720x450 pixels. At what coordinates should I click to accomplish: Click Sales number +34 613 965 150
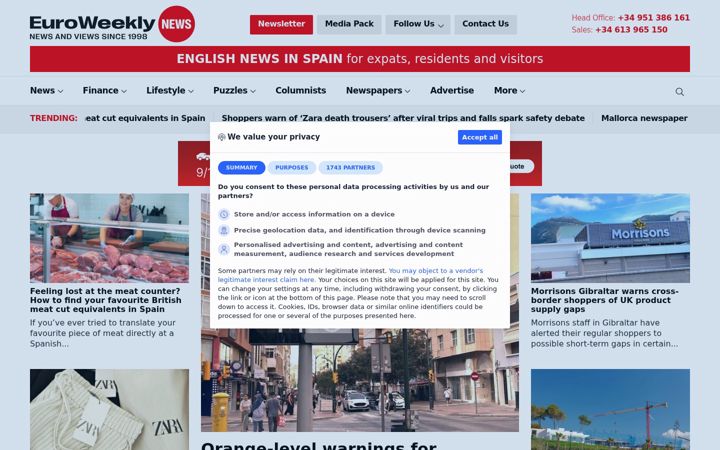tap(631, 29)
